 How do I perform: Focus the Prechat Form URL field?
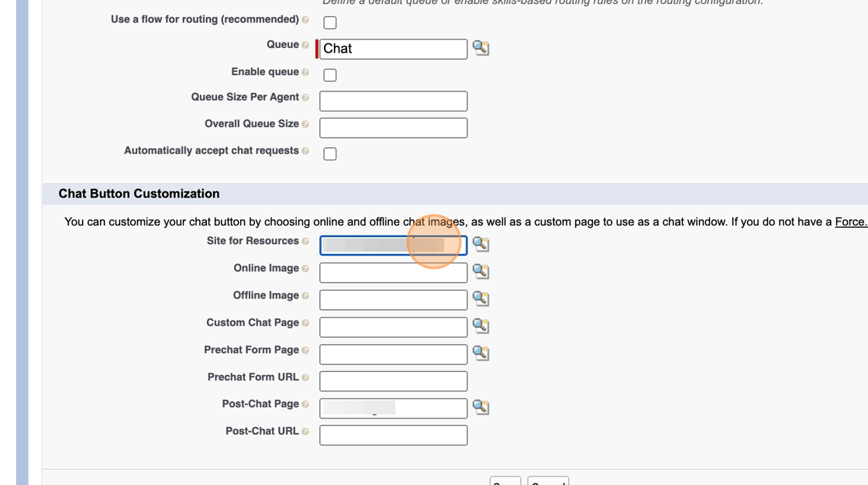[394, 381]
